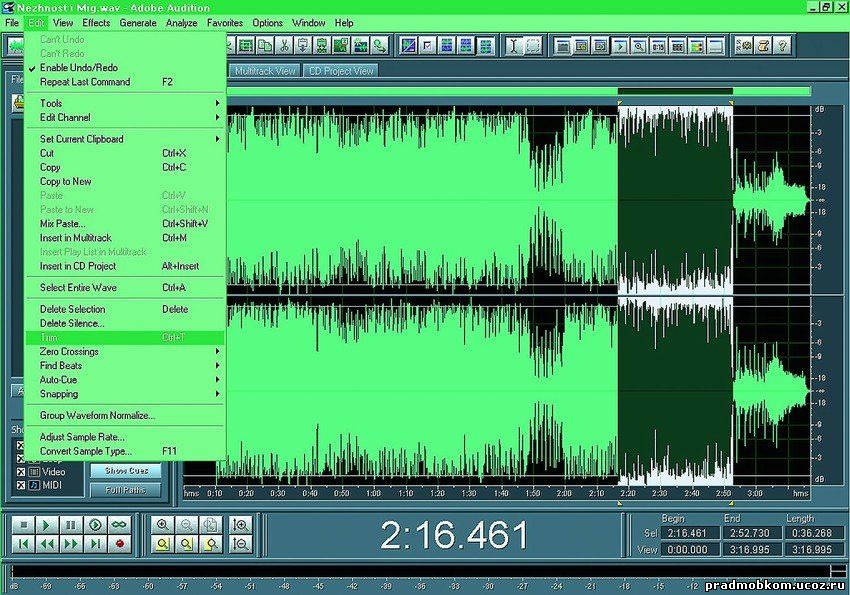Click the Sel Length field 0:36.268
The image size is (850, 595).
(x=812, y=533)
